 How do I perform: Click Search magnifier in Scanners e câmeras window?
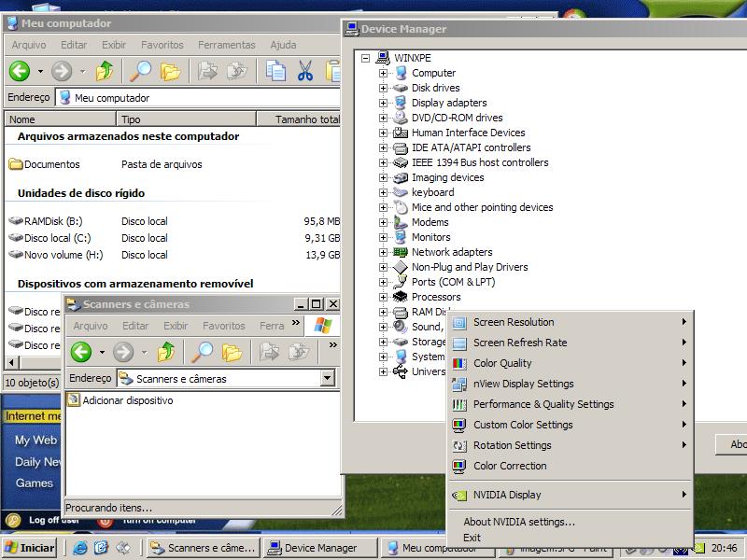click(202, 352)
